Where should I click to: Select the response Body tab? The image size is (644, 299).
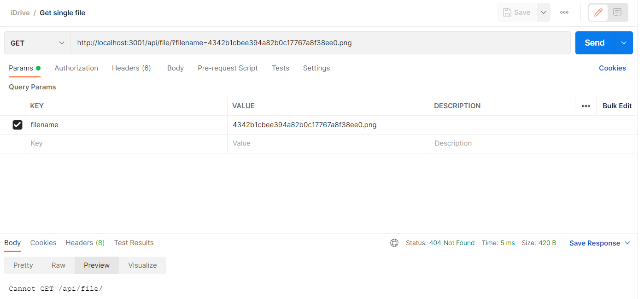coord(12,243)
